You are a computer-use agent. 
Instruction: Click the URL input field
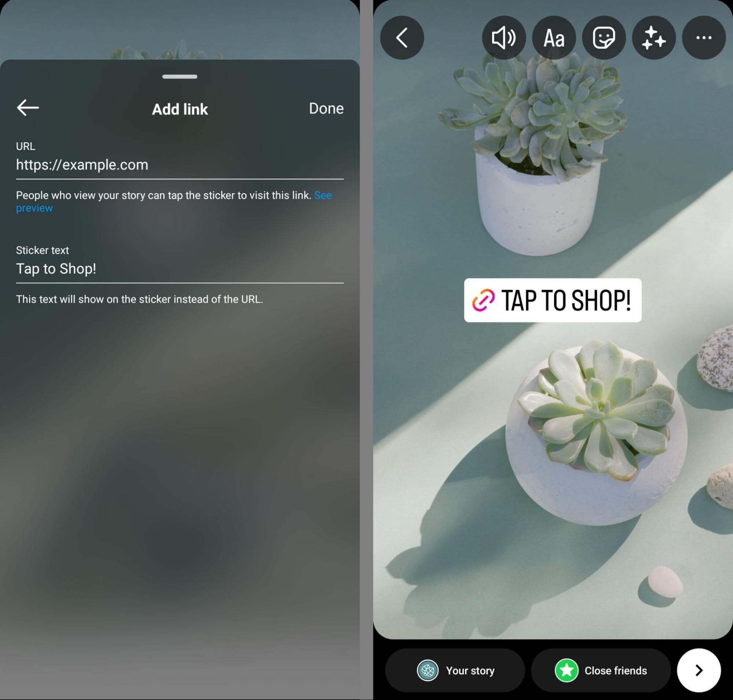180,165
